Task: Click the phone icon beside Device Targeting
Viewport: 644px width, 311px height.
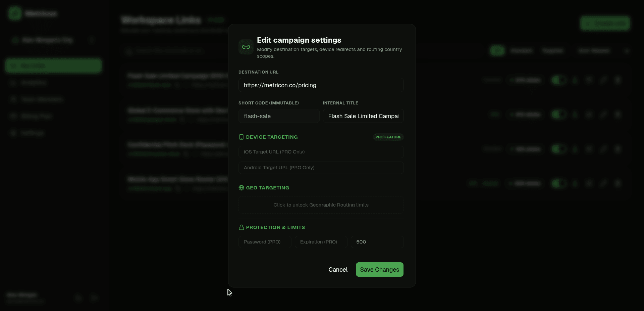Action: 241,137
